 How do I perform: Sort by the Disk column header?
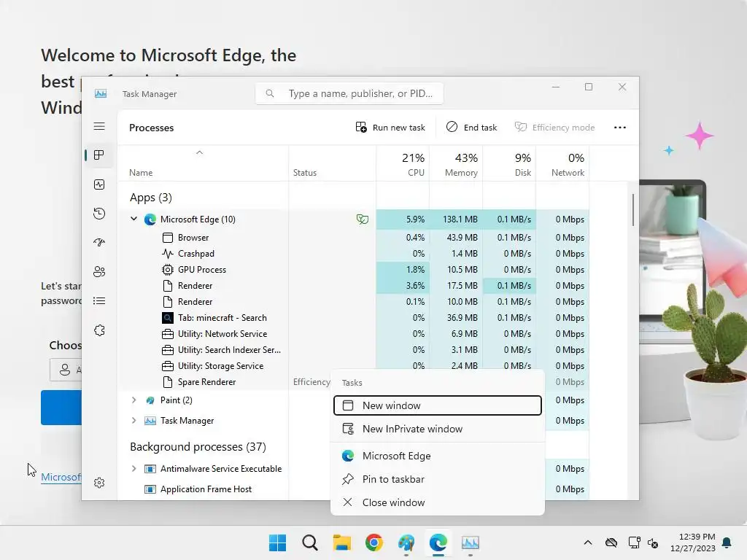click(x=509, y=164)
